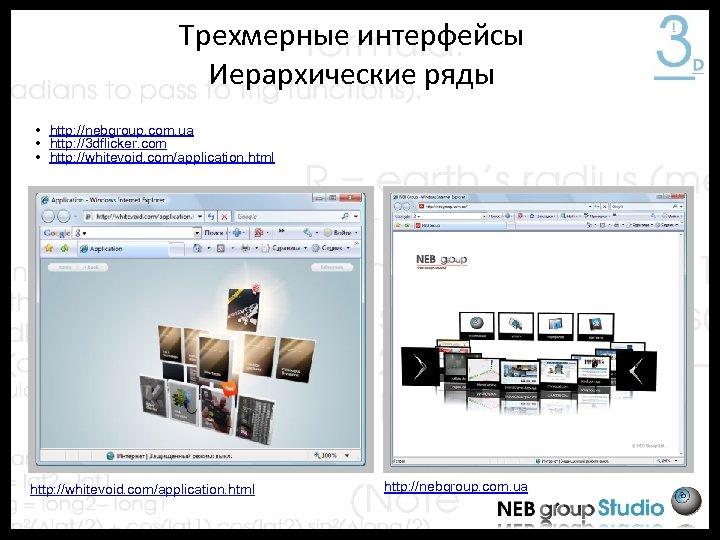
Task: Click Print icon in the Application browser command bar
Action: (x=246, y=248)
